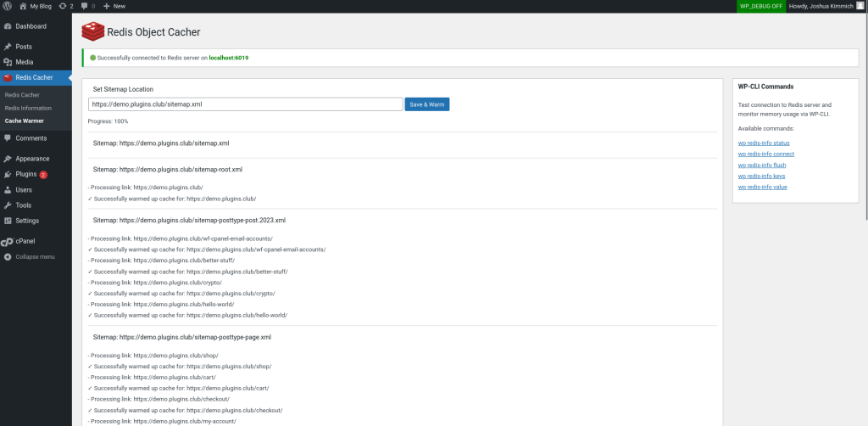Click the sitemap location input field
The height and width of the screenshot is (426, 868).
[x=245, y=104]
